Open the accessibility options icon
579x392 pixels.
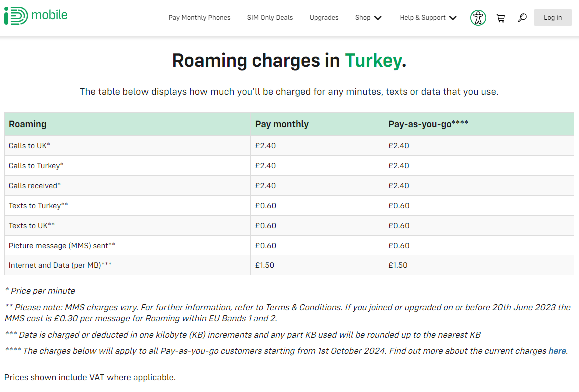click(478, 18)
